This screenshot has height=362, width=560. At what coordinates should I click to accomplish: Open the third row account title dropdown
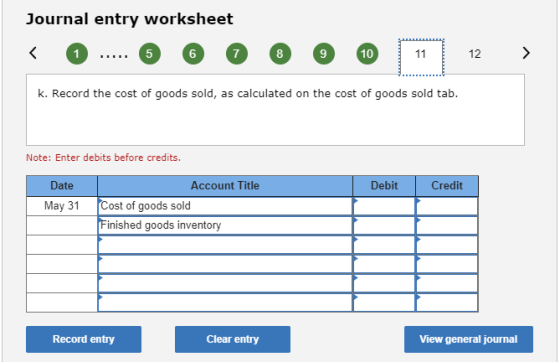click(x=225, y=245)
